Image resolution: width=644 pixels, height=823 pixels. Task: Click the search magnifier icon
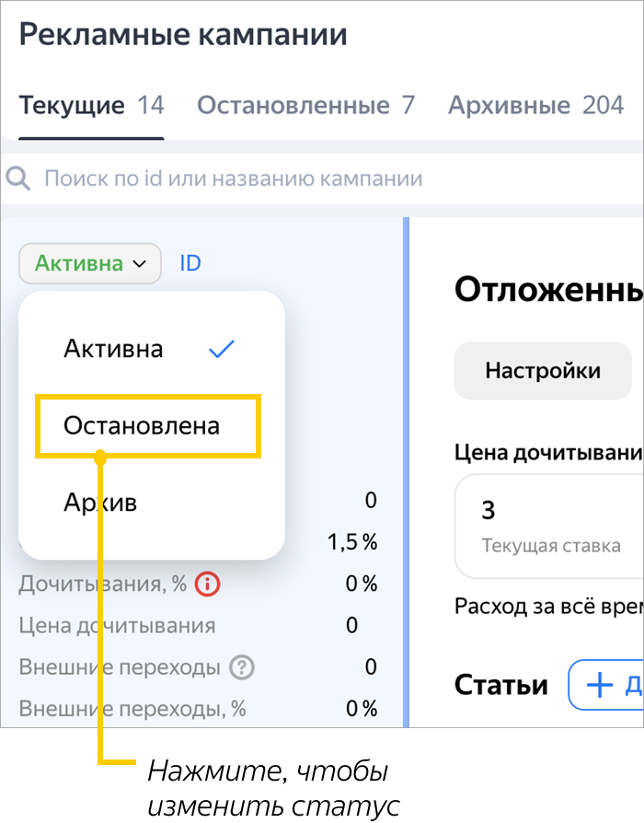pos(18,179)
